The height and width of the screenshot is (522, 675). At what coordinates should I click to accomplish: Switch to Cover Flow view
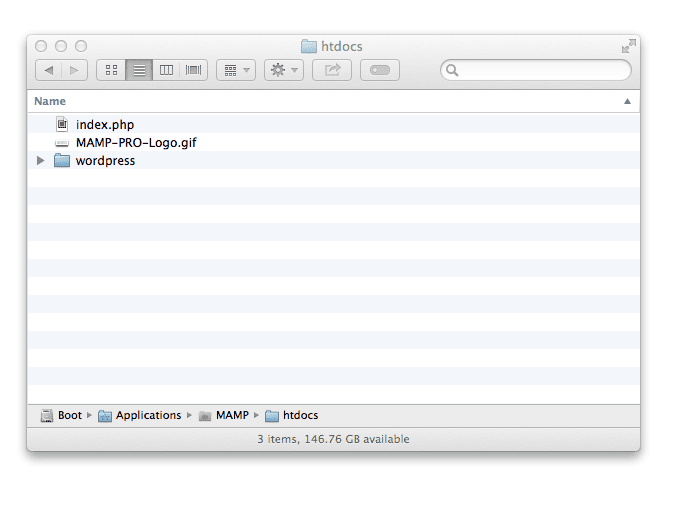193,70
